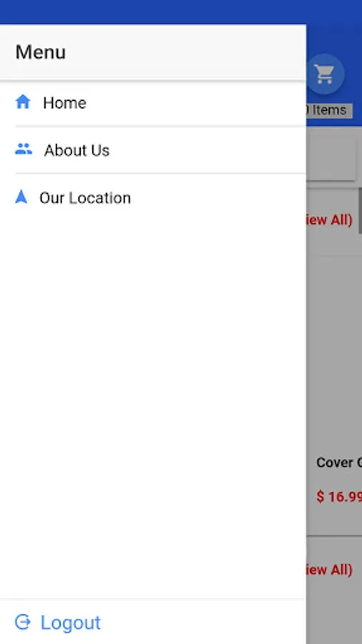This screenshot has width=362, height=644.
Task: Click the Menu header title
Action: coord(41,52)
